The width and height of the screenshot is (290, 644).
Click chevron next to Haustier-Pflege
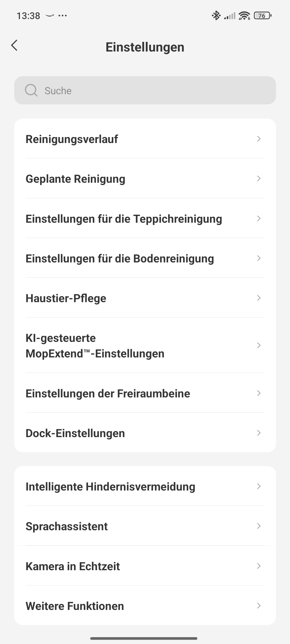coord(259,298)
